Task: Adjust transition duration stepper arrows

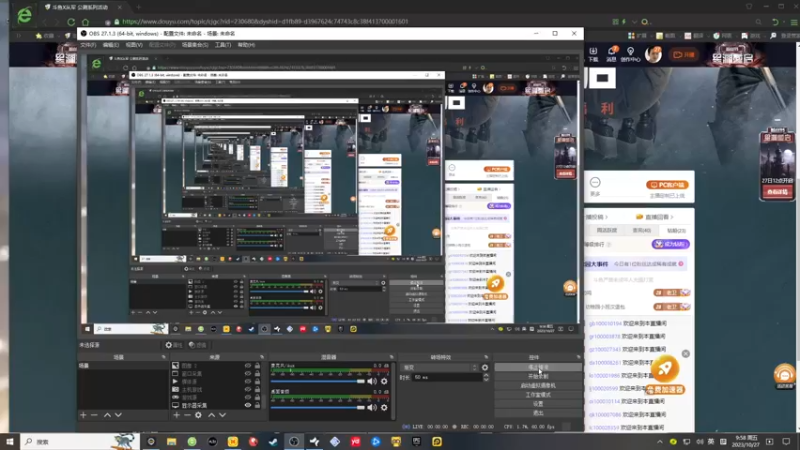Action: tap(486, 377)
